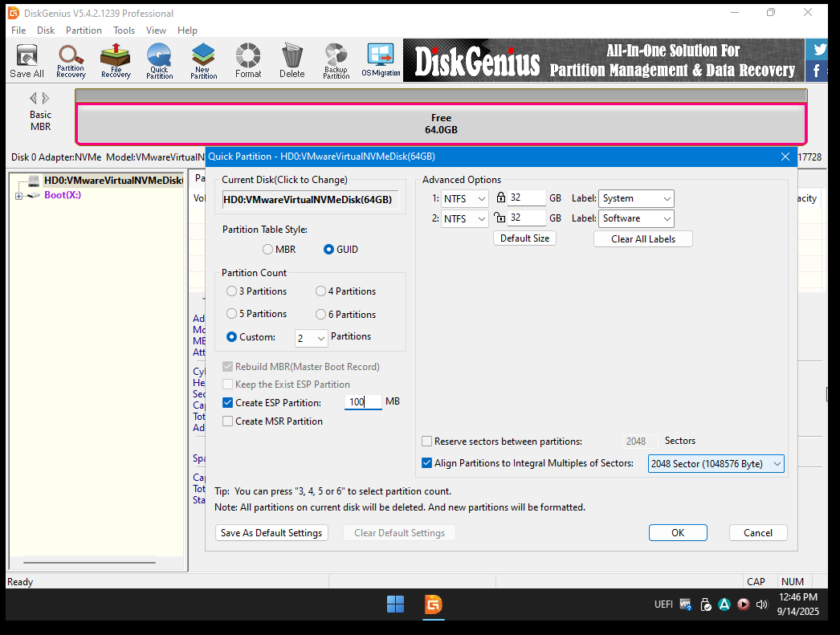The width and height of the screenshot is (840, 635).
Task: Edit partition 2 size field
Action: [527, 218]
